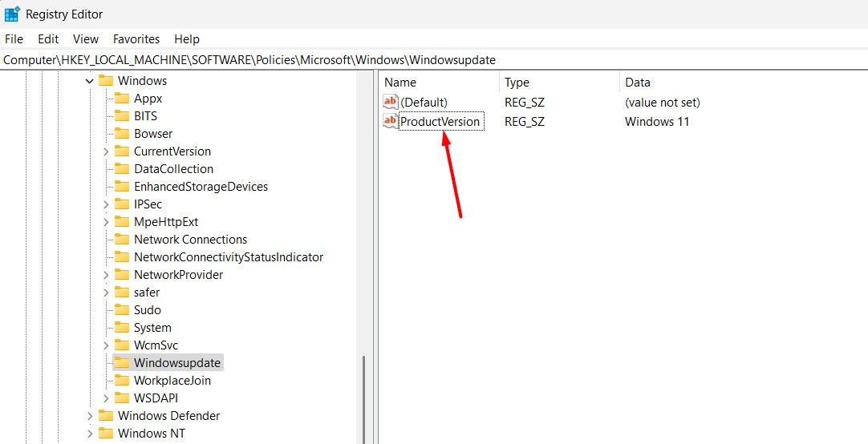Select the ProductVersion value name
This screenshot has height=444, width=868.
click(440, 122)
